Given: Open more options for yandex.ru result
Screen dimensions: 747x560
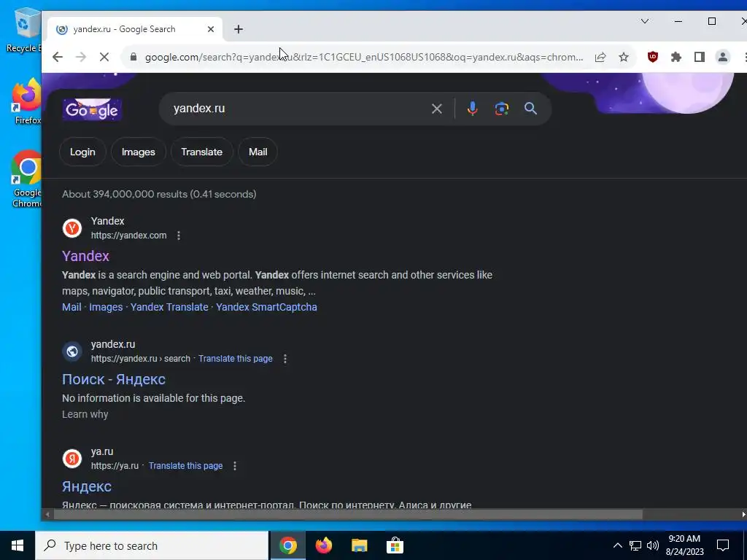Looking at the screenshot, I should pyautogui.click(x=285, y=359).
